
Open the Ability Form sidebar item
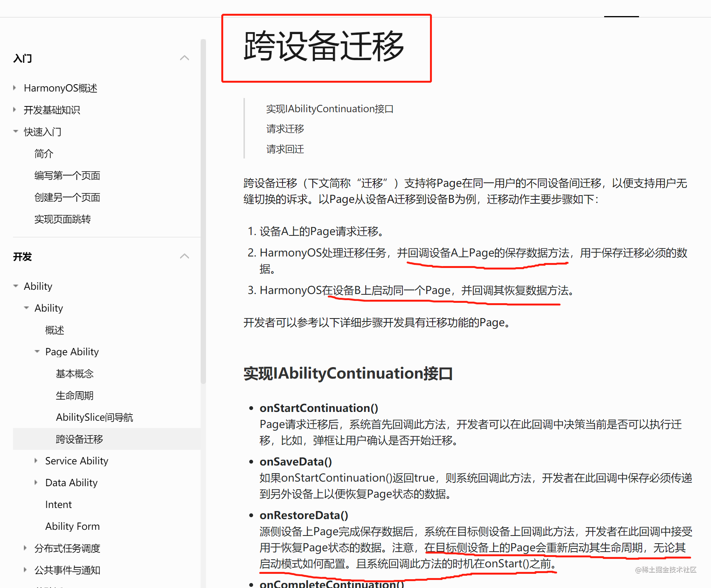72,526
